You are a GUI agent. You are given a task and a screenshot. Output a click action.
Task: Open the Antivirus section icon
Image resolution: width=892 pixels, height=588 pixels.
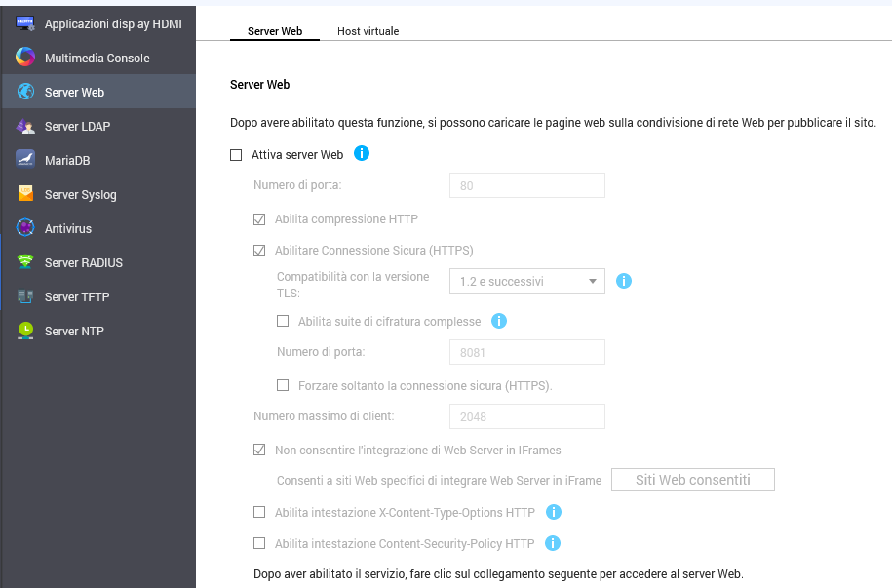[25, 228]
